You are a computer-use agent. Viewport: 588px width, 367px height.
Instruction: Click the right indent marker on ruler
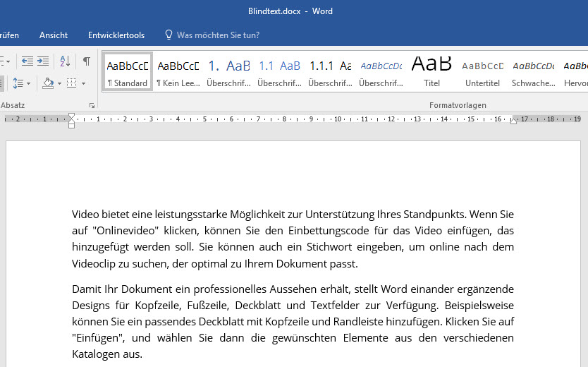(513, 121)
